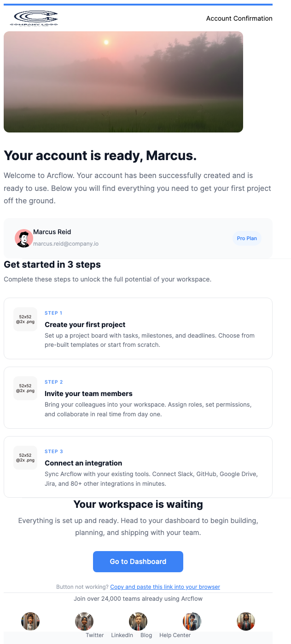
Task: Open the Twitter footer link
Action: [x=95, y=635]
